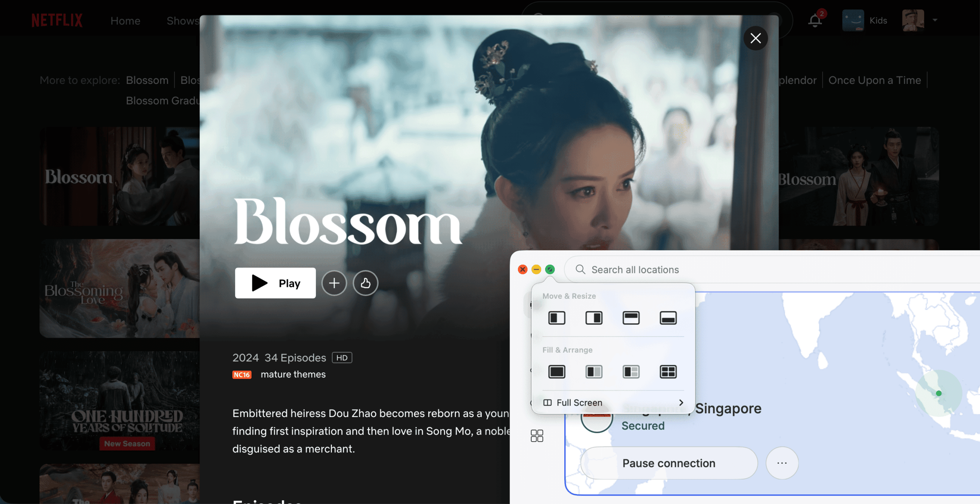Tile window to top half
980x504 pixels.
tap(631, 318)
